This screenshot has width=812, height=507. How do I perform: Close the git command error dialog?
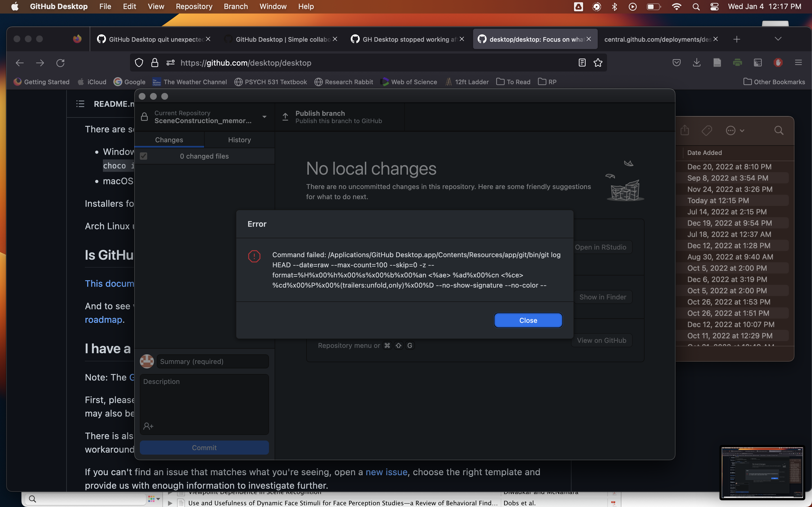(528, 320)
